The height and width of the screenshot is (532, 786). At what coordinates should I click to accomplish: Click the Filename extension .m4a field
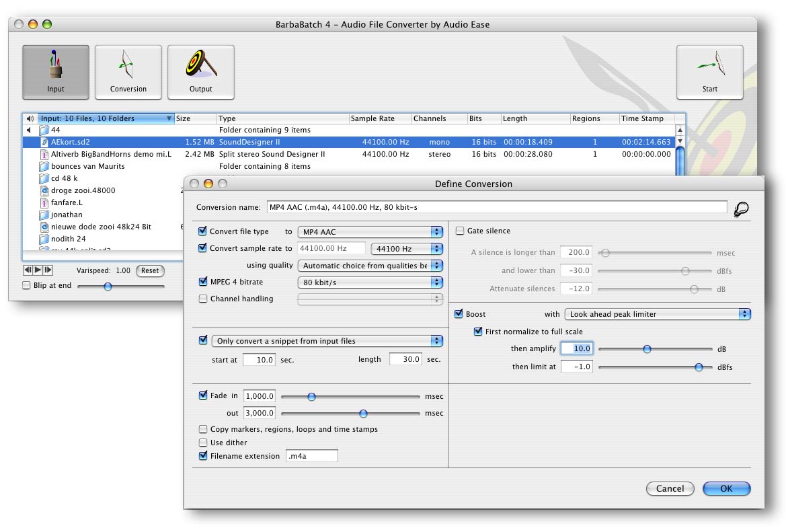click(x=312, y=456)
